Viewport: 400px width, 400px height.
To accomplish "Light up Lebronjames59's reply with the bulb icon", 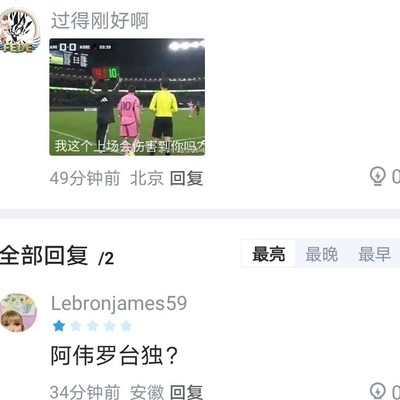I will (377, 391).
